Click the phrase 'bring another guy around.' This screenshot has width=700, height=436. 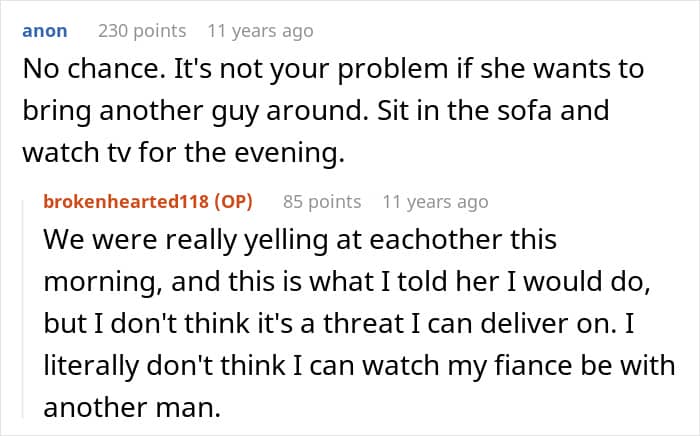[x=195, y=112]
